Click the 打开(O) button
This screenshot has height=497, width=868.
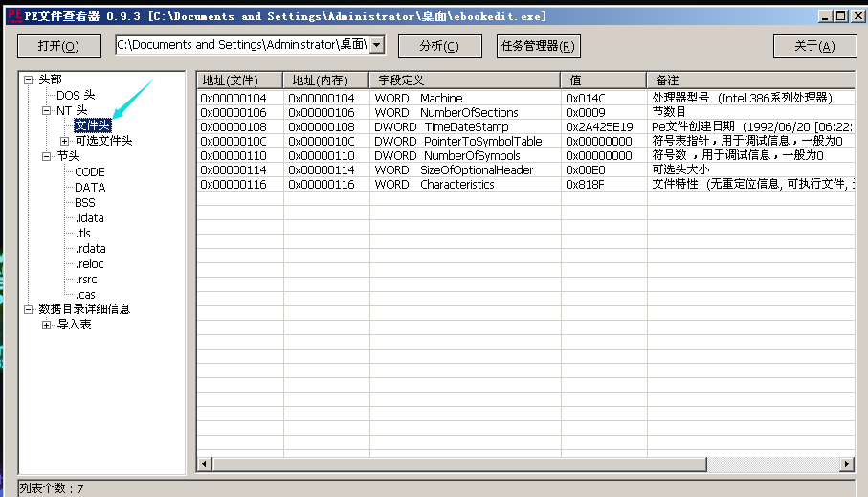click(x=58, y=46)
